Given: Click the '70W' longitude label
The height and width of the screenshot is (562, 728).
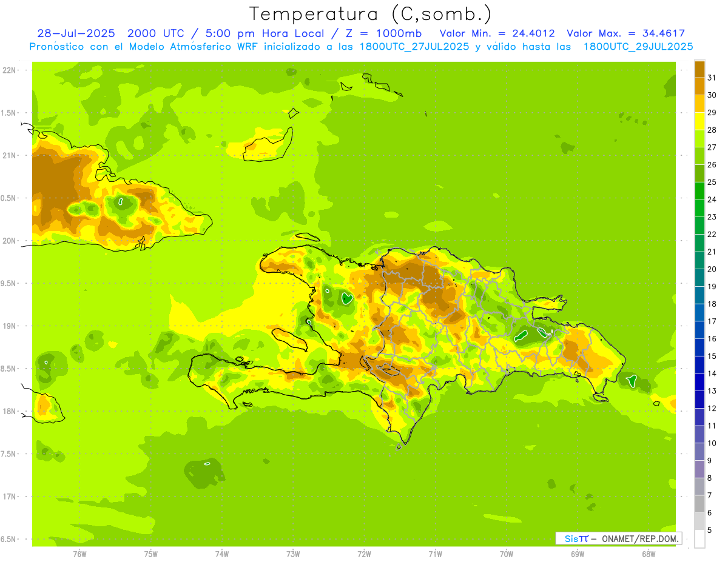Looking at the screenshot, I should click(x=507, y=554).
